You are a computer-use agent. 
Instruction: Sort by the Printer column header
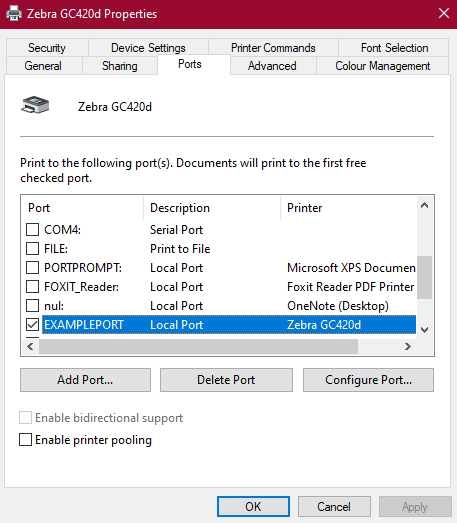[349, 208]
